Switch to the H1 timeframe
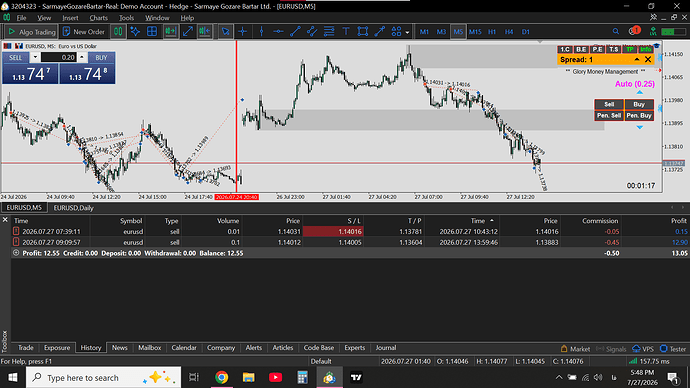Screen dimensions: 690x388 pos(492,32)
